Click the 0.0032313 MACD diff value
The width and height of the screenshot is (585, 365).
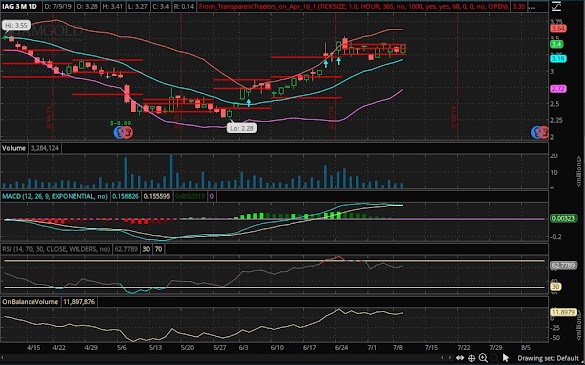(190, 196)
